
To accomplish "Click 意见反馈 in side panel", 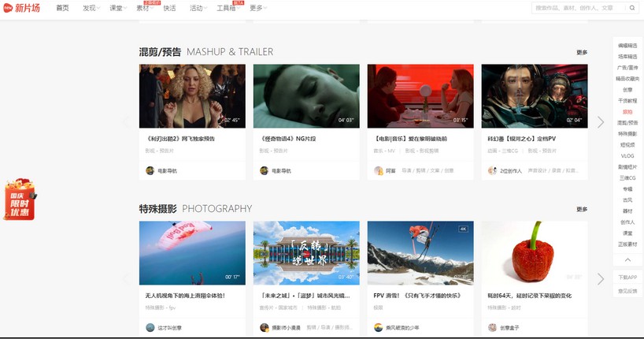I will point(627,291).
